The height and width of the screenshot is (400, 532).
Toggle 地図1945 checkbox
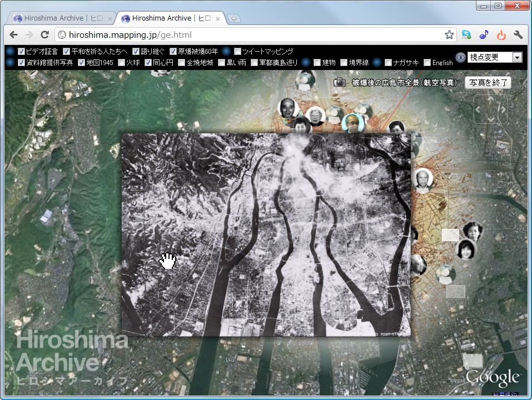tap(81, 62)
